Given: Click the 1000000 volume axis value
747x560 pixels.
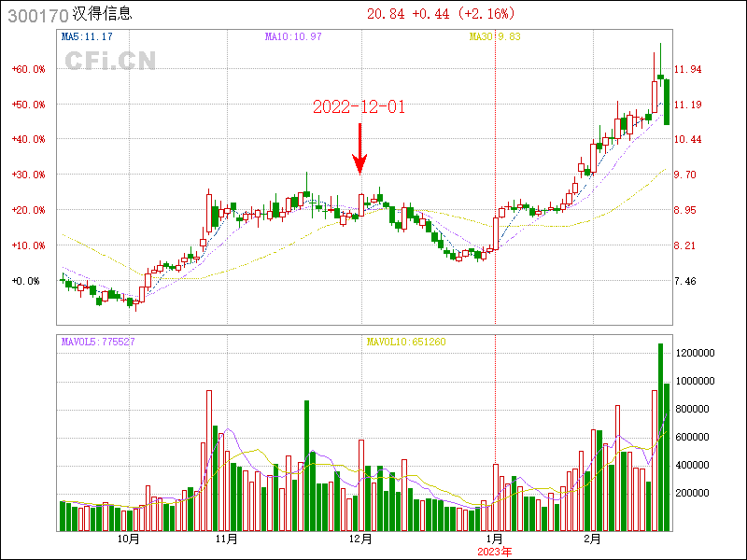Looking at the screenshot, I should (x=696, y=382).
